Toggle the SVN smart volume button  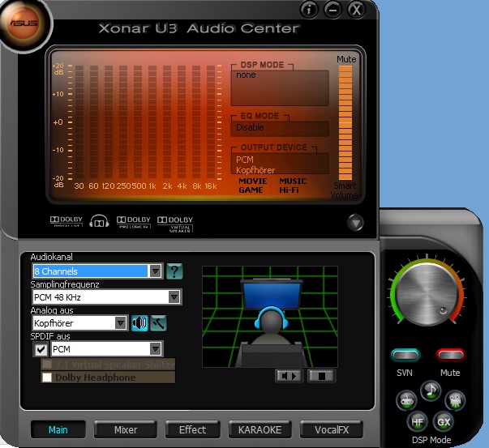(x=405, y=355)
